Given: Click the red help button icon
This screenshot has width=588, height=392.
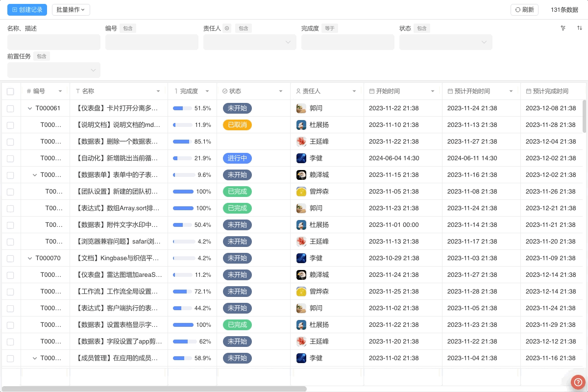Looking at the screenshot, I should 578,382.
